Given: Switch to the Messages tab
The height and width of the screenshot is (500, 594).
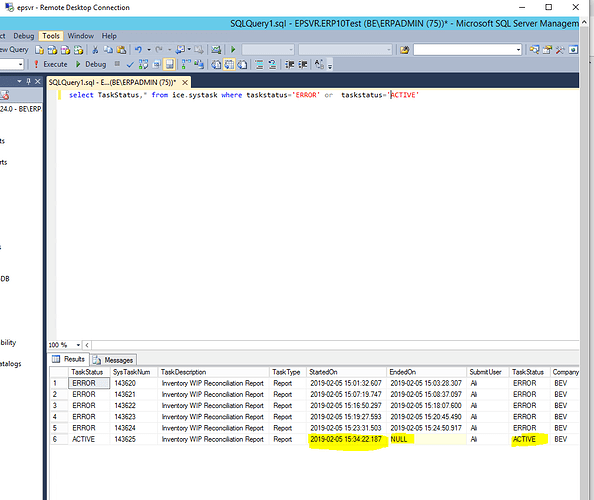Looking at the screenshot, I should (113, 360).
